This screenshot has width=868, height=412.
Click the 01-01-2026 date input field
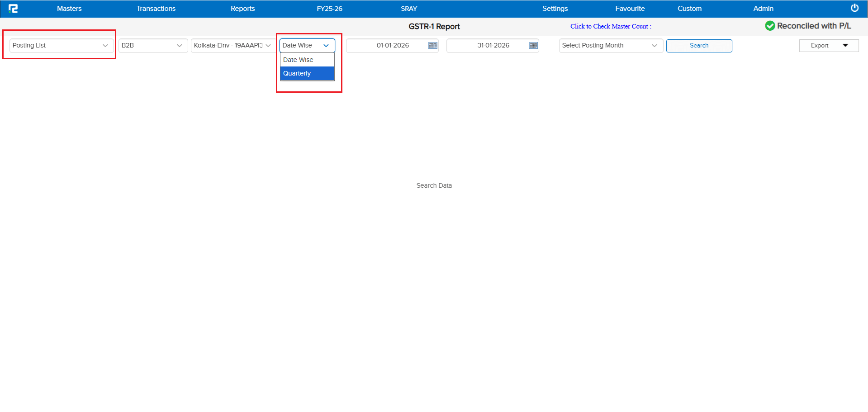click(392, 45)
